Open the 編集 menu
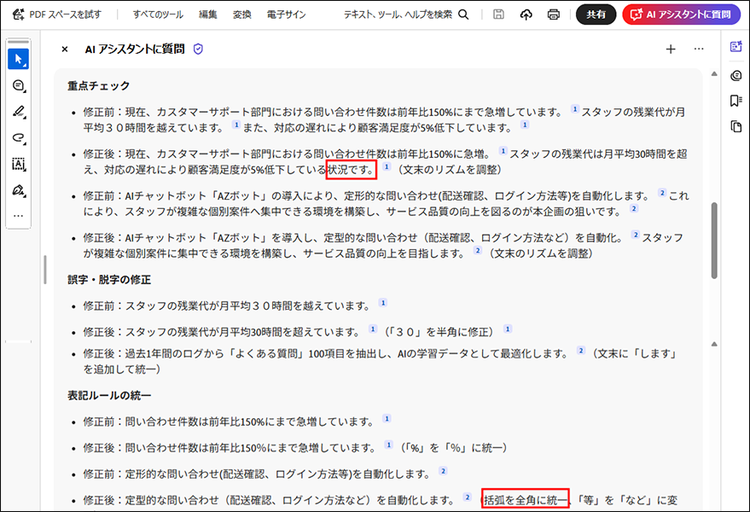The height and width of the screenshot is (512, 750). point(208,14)
